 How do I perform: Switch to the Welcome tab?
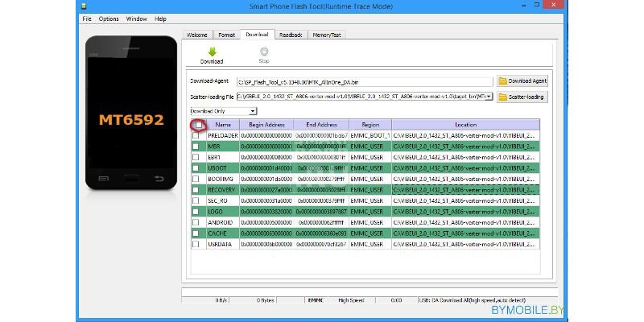[x=197, y=35]
